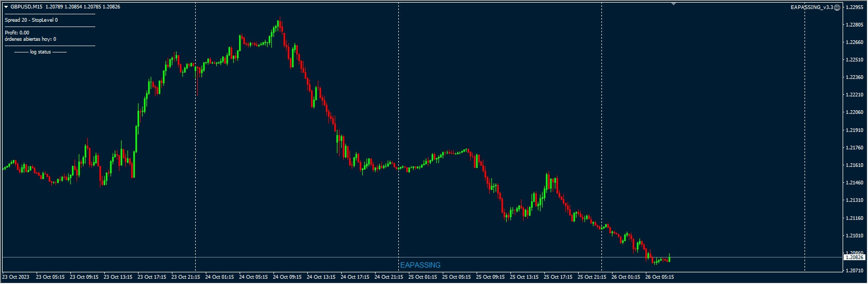Click the 1.22660 price scale label

855,42
